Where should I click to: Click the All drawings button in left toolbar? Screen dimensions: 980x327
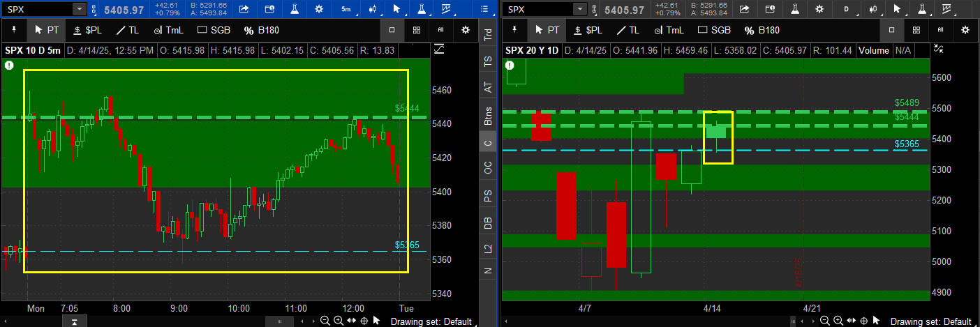(x=440, y=30)
